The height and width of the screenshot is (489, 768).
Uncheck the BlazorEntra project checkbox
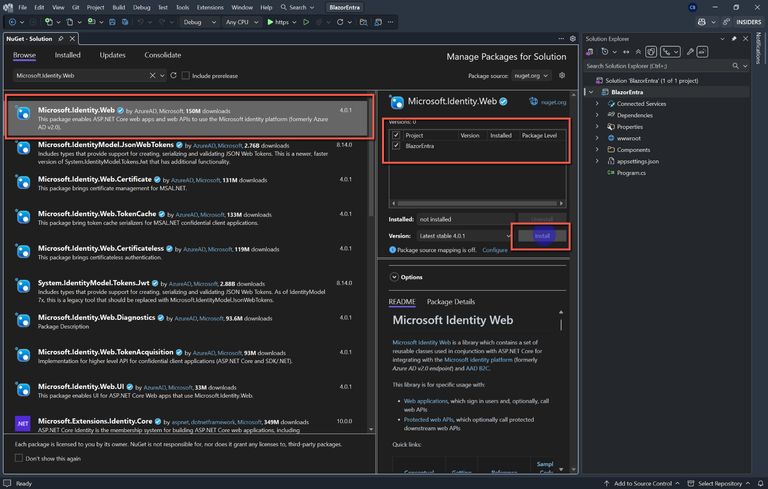point(396,146)
